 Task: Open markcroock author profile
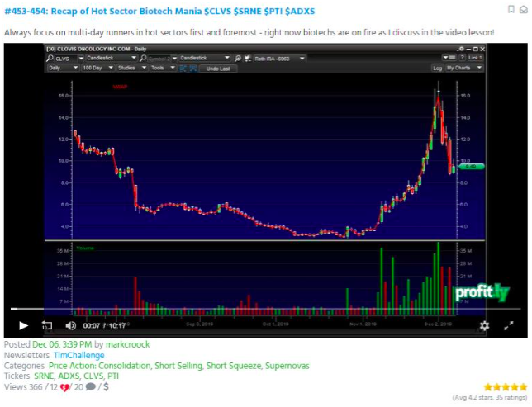[128, 343]
